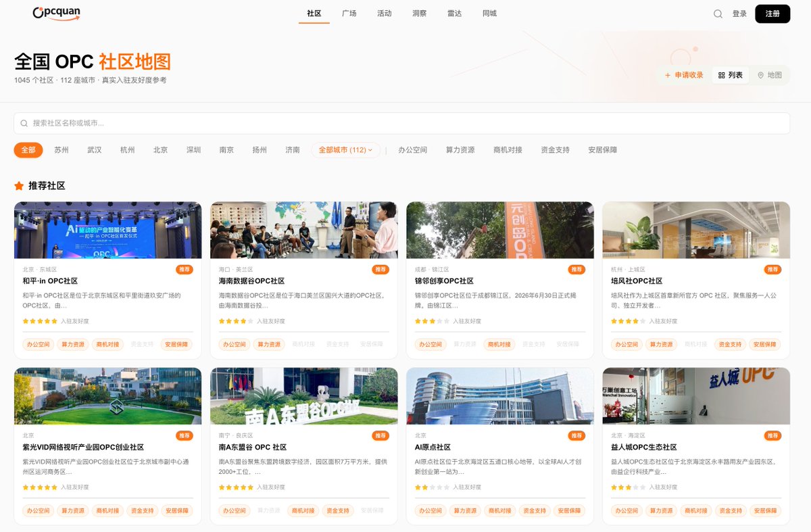Click the 登录 link
811x532 pixels.
pos(739,14)
